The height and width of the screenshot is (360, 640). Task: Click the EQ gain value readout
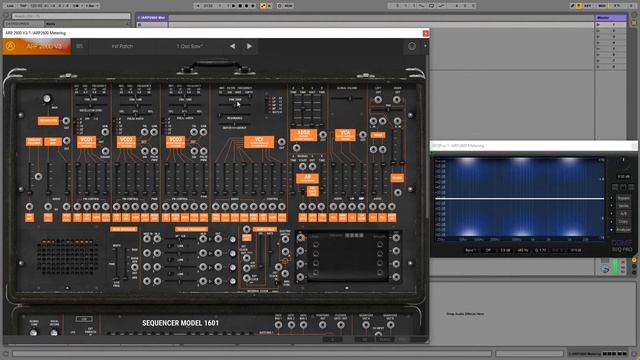click(623, 176)
